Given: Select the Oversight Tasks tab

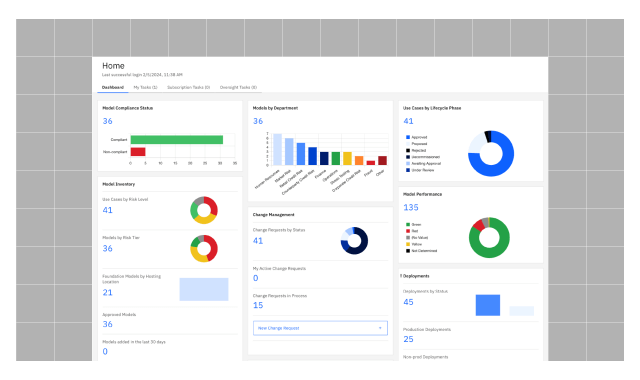Looking at the screenshot, I should click(238, 87).
